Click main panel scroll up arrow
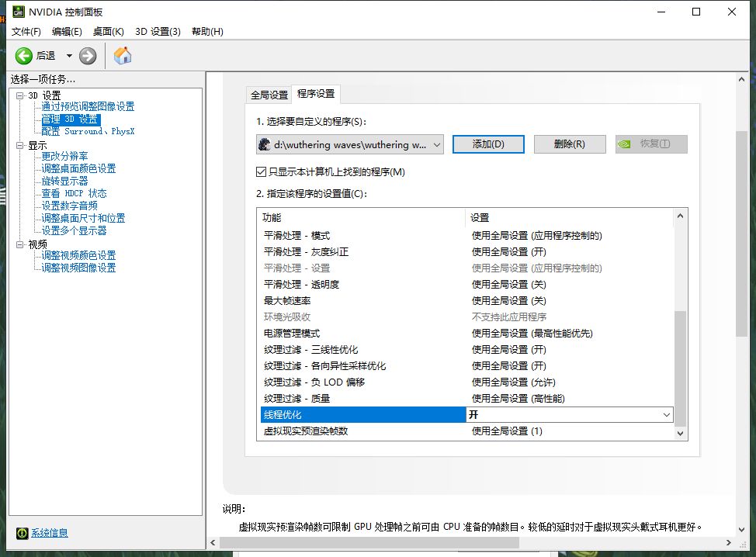 741,79
